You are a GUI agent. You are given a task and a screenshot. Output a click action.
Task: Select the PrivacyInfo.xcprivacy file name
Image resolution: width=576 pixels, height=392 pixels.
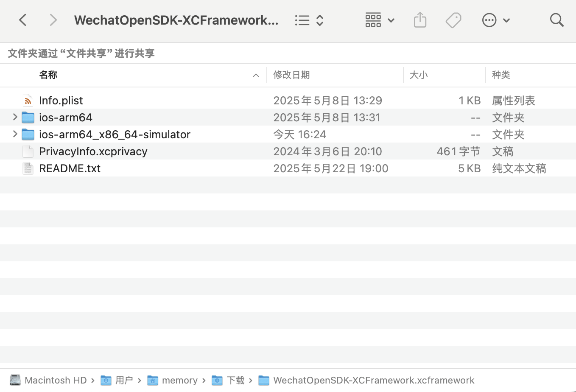click(93, 151)
